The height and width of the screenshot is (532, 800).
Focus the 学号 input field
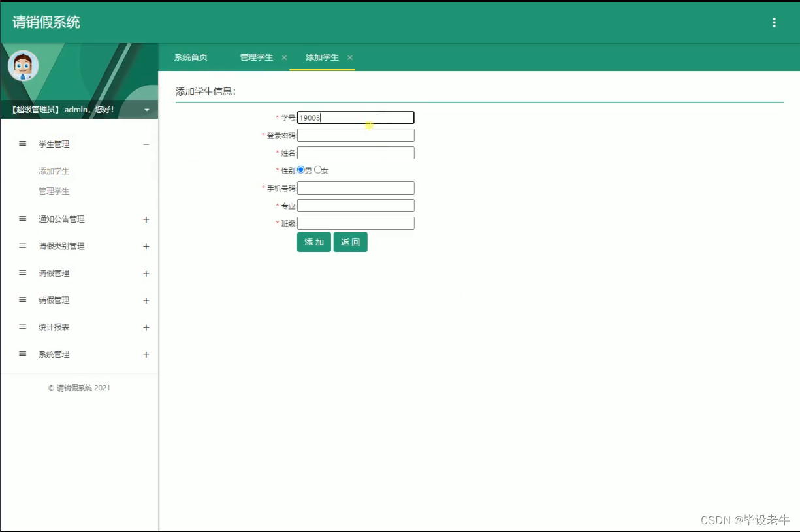pos(356,117)
